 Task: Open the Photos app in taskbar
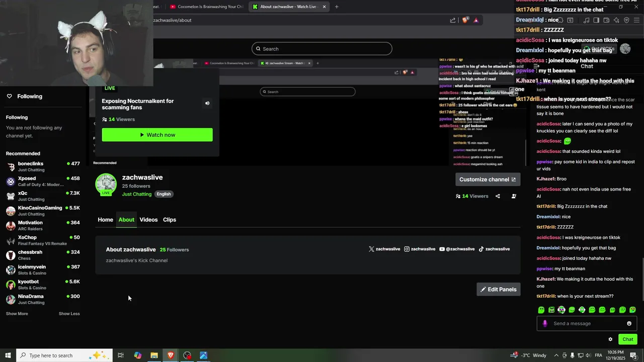(203, 355)
